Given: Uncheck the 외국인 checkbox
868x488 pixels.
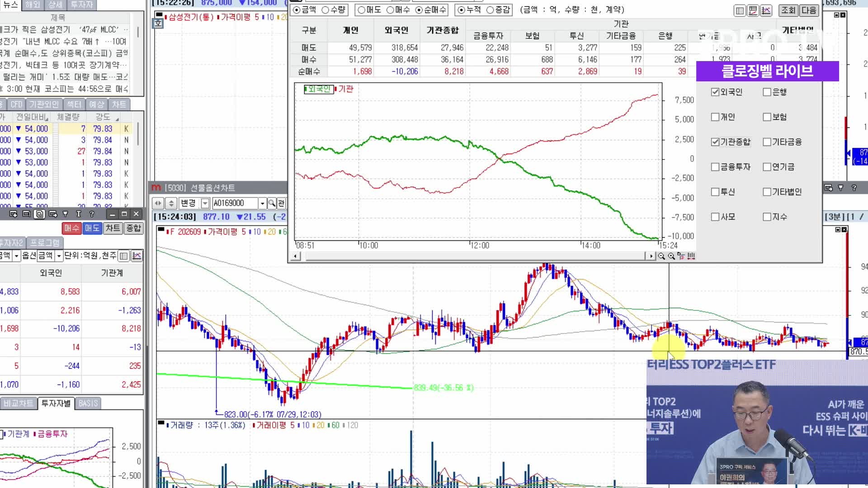Looking at the screenshot, I should (x=715, y=92).
